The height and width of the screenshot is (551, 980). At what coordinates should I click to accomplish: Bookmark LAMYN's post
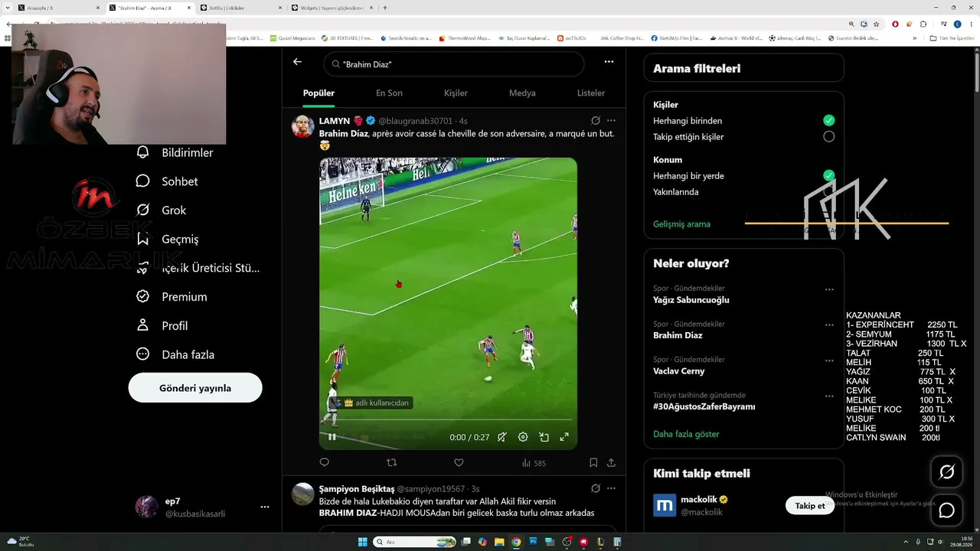593,462
